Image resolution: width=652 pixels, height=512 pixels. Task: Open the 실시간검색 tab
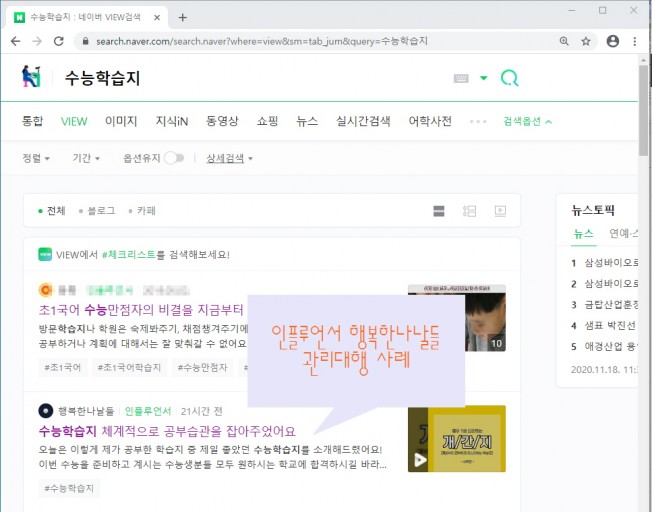363,121
